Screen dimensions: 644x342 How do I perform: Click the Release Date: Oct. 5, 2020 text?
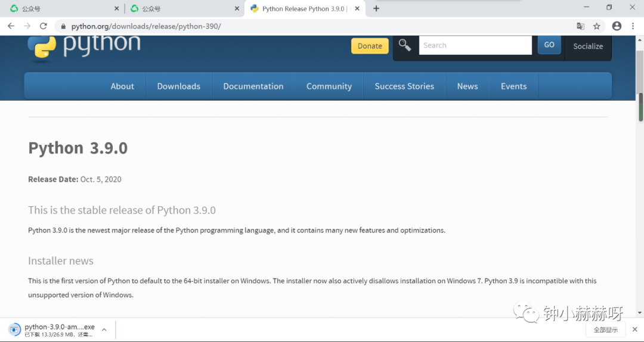coord(75,179)
